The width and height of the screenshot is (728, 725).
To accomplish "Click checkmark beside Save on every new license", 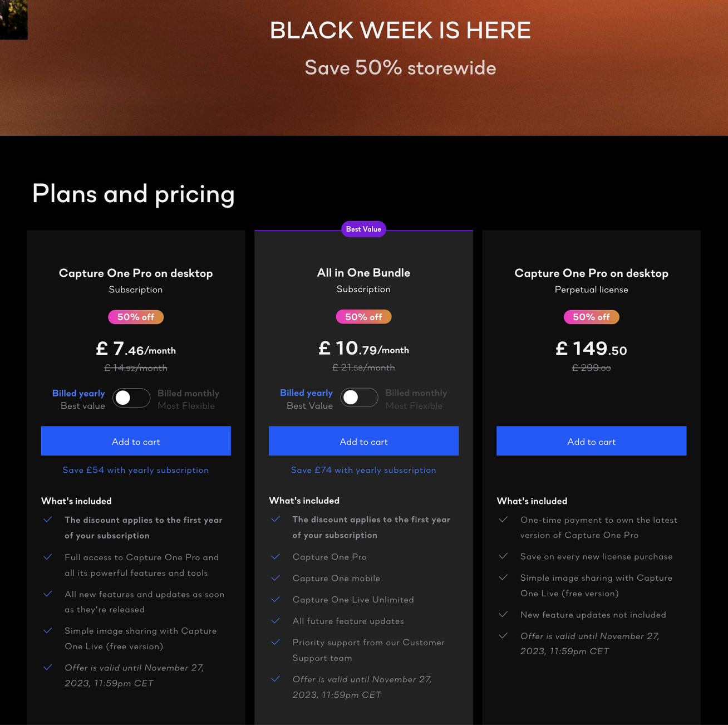I will (x=503, y=556).
